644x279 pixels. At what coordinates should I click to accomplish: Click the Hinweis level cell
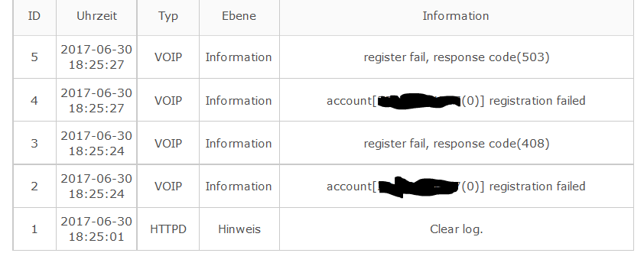[x=239, y=229]
